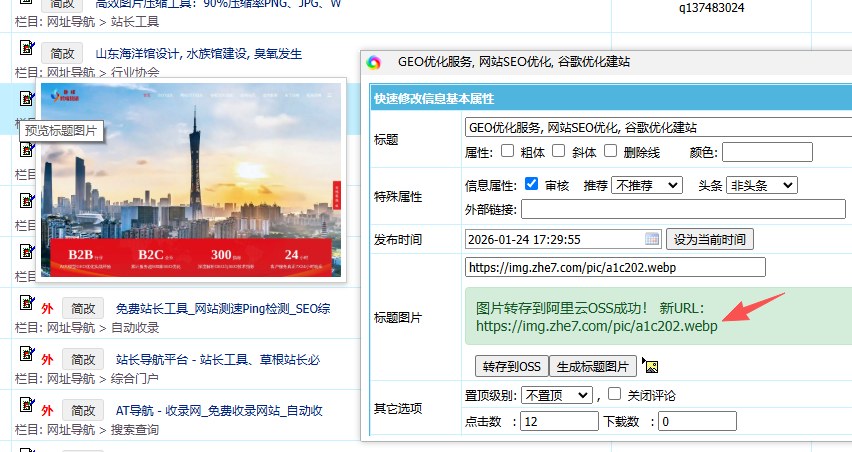Click the colorful logo icon in the dialog title bar

click(374, 62)
